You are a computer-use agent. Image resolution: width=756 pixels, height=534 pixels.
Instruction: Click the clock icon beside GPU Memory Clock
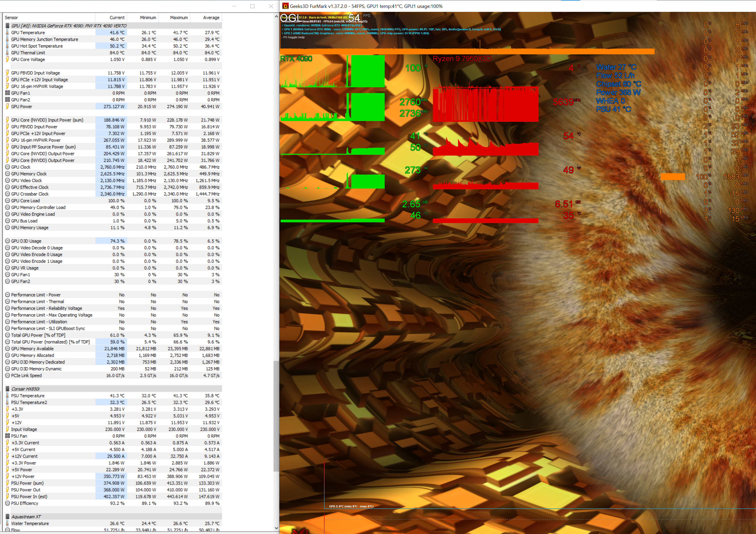(x=7, y=174)
